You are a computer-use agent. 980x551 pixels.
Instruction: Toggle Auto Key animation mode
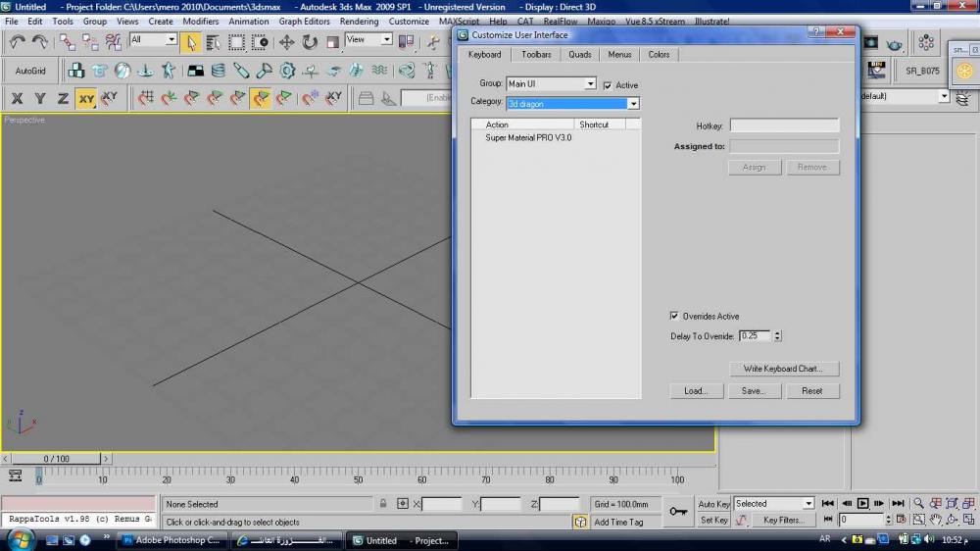pos(713,504)
